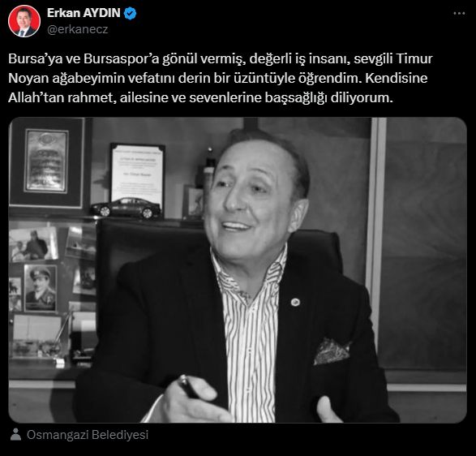Click the officer portrait in the photo
The height and width of the screenshot is (456, 476).
[x=41, y=288]
